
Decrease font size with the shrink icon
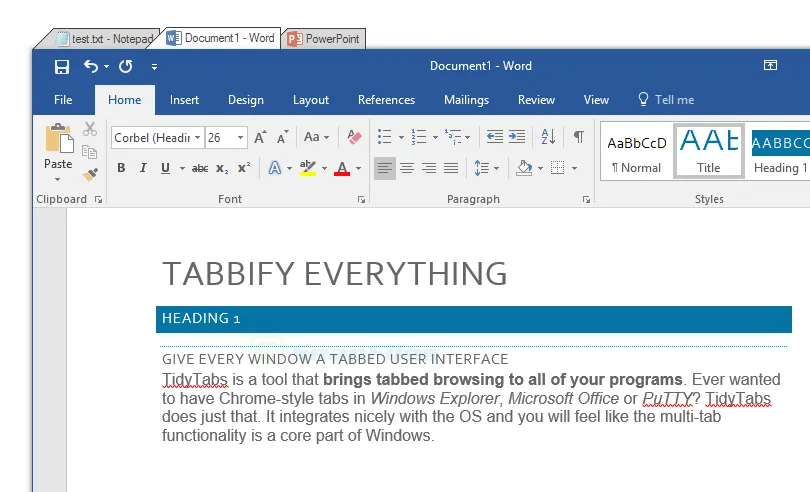(x=282, y=137)
